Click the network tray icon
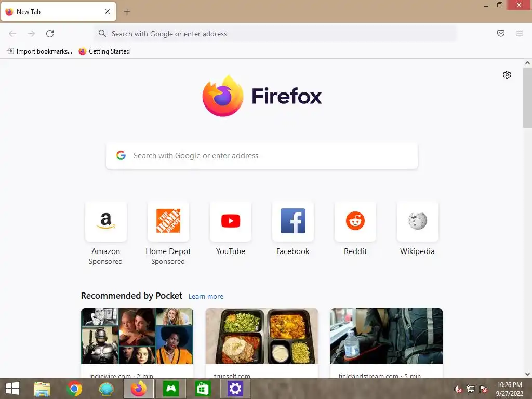The height and width of the screenshot is (399, 532). pyautogui.click(x=471, y=389)
